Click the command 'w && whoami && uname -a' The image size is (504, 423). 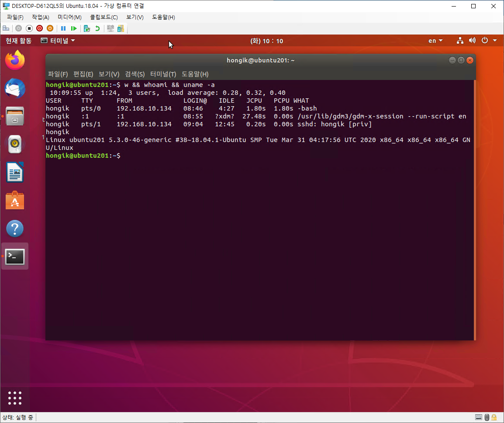pyautogui.click(x=169, y=85)
